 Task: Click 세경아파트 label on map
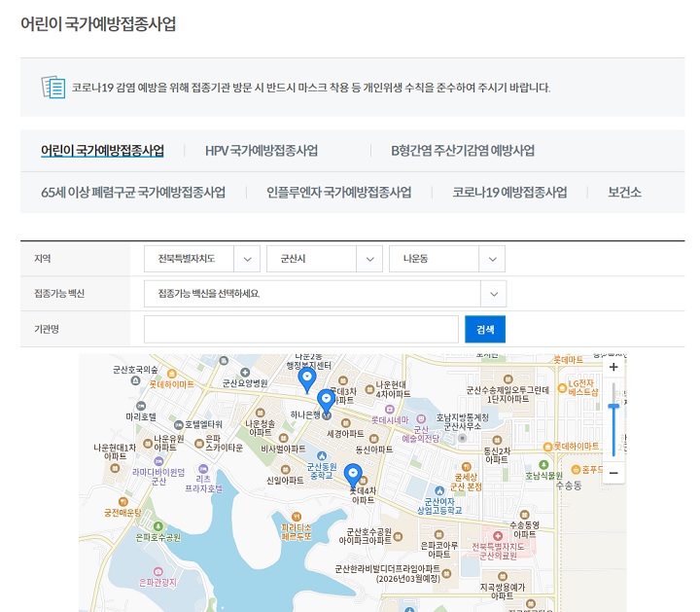345,434
